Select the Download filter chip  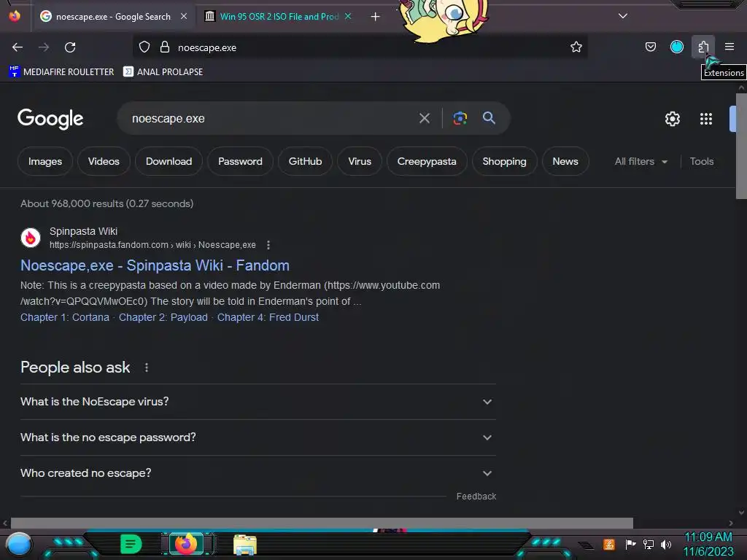(x=169, y=161)
